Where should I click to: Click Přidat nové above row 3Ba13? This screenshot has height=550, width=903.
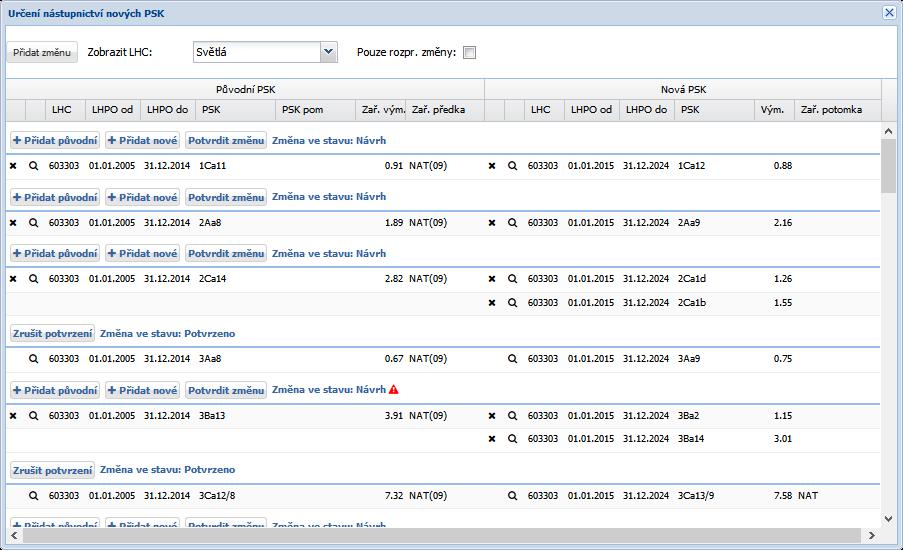(x=142, y=390)
